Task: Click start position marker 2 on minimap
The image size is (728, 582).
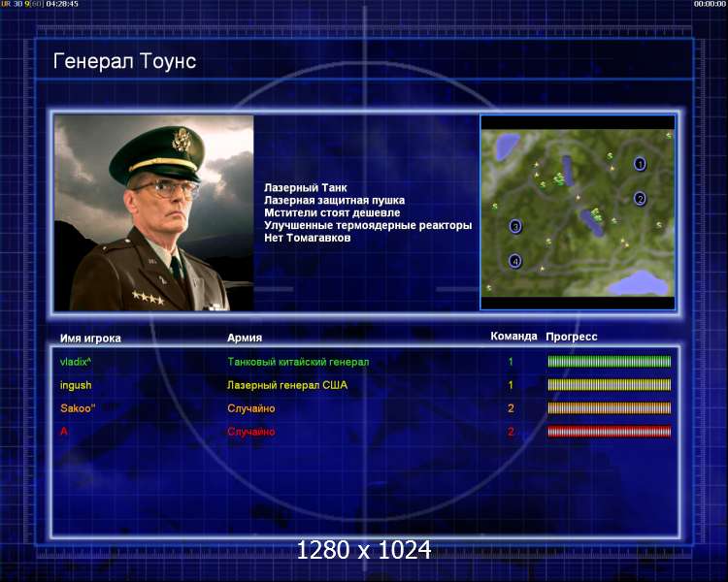Action: tap(640, 199)
